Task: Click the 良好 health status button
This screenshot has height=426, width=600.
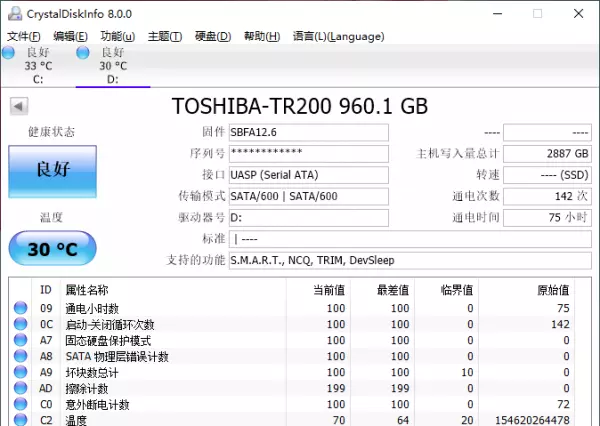Action: point(52,171)
